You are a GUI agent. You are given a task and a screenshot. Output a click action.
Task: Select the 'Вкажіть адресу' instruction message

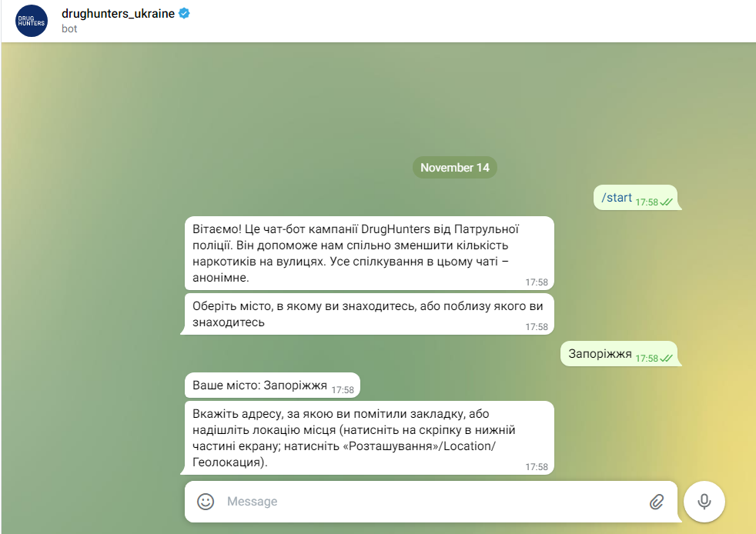point(370,438)
